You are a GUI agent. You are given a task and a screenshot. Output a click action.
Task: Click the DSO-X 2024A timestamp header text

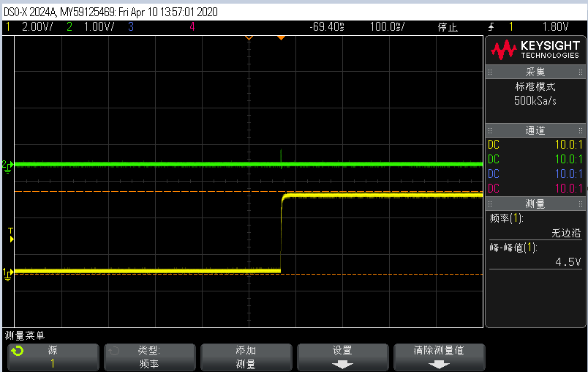110,12
